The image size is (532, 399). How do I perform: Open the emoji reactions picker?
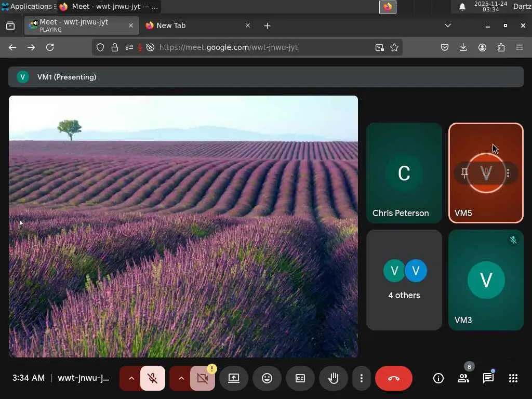click(267, 378)
